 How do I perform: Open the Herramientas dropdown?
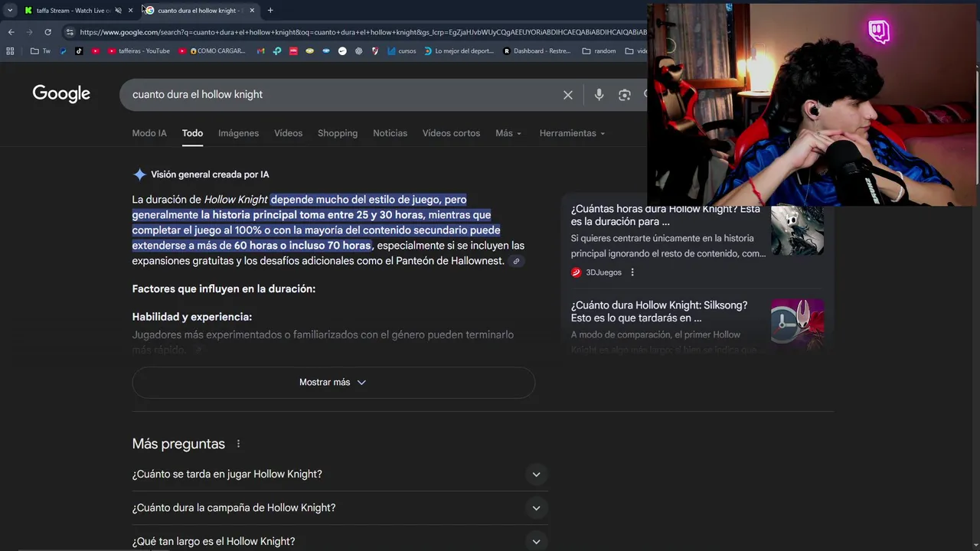point(572,133)
